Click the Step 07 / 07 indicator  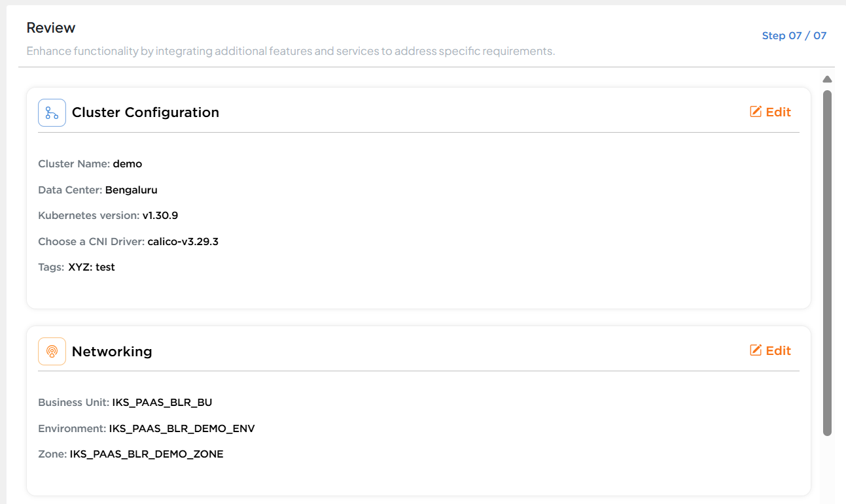794,35
